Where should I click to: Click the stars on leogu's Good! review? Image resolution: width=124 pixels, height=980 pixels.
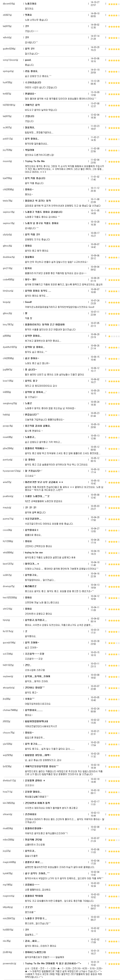click(114, 302)
